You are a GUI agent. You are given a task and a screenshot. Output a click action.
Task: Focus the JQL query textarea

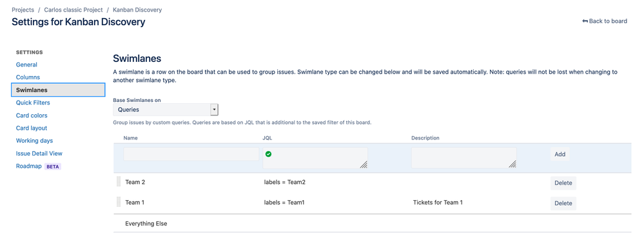coord(315,157)
